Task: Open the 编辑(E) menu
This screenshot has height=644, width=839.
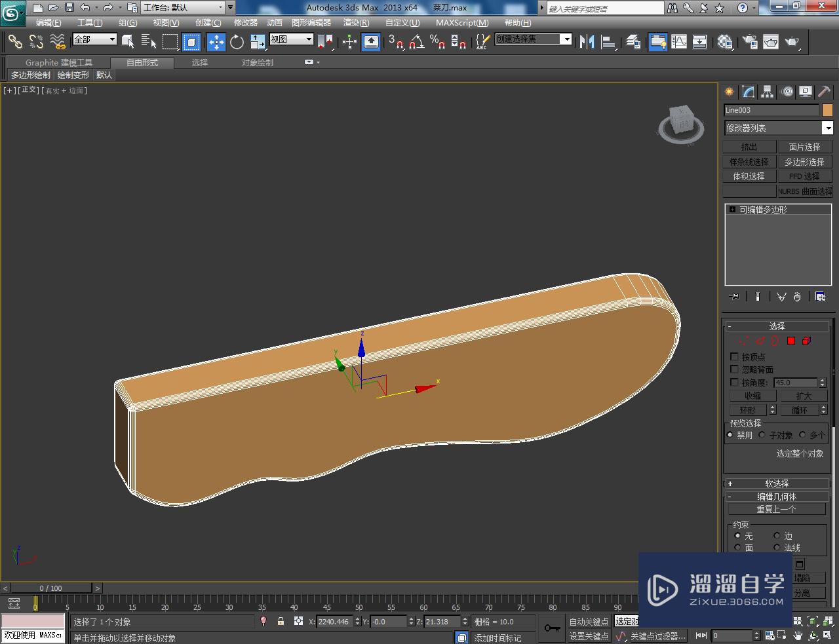Action: click(49, 23)
